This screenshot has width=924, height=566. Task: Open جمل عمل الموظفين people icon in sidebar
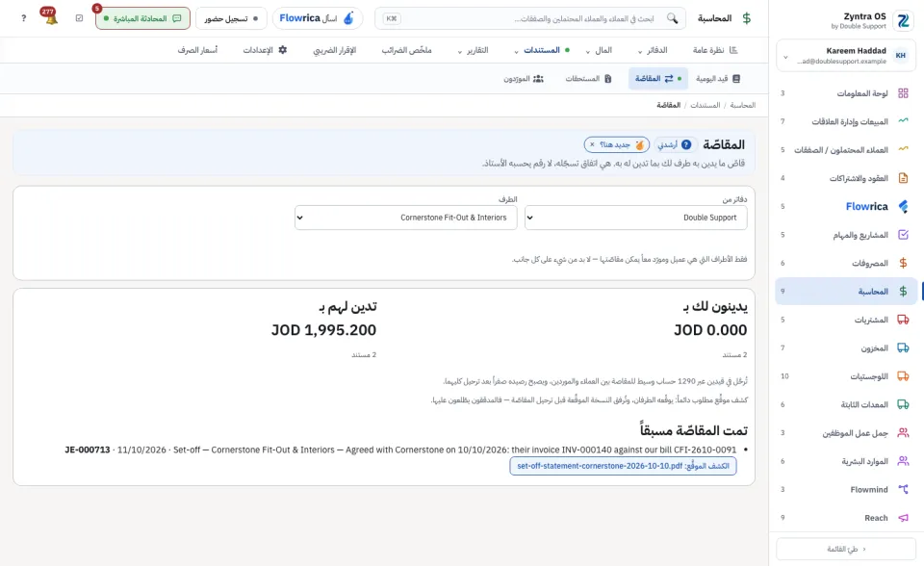click(903, 433)
